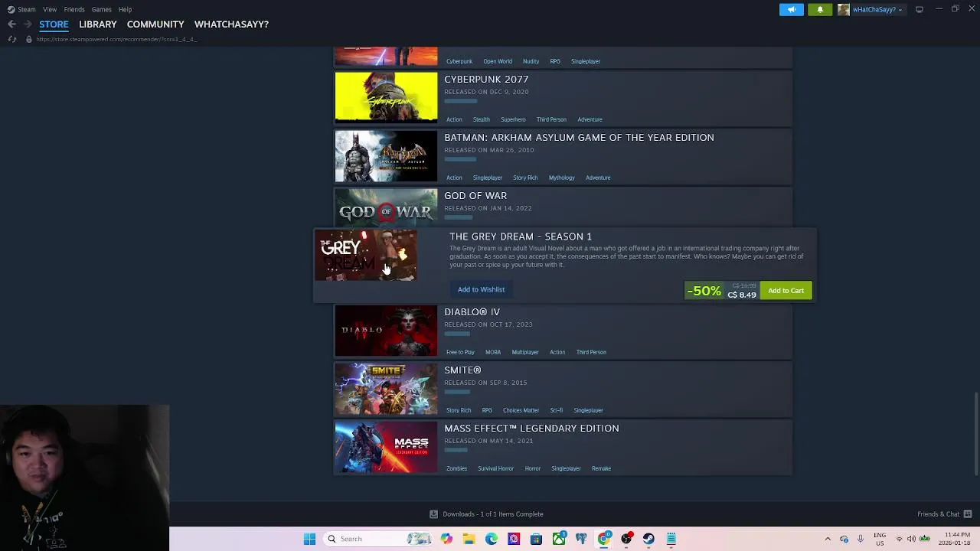Click the profile avatar picture
This screenshot has width=980, height=551.
(x=844, y=9)
